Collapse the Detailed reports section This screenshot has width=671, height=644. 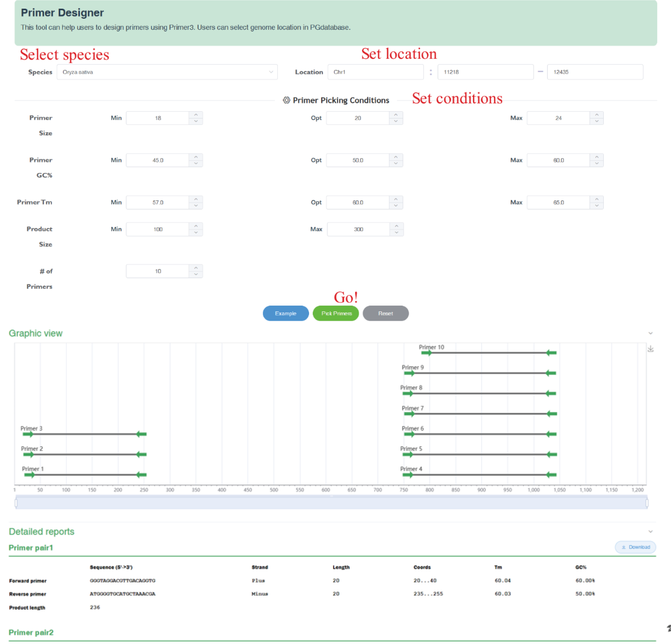click(x=650, y=531)
